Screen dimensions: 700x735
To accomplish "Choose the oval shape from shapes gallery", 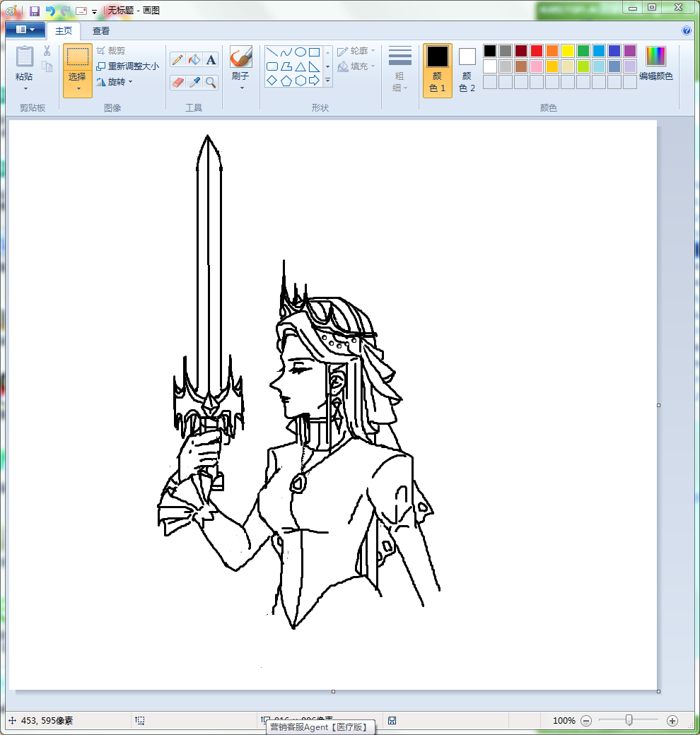I will [300, 52].
